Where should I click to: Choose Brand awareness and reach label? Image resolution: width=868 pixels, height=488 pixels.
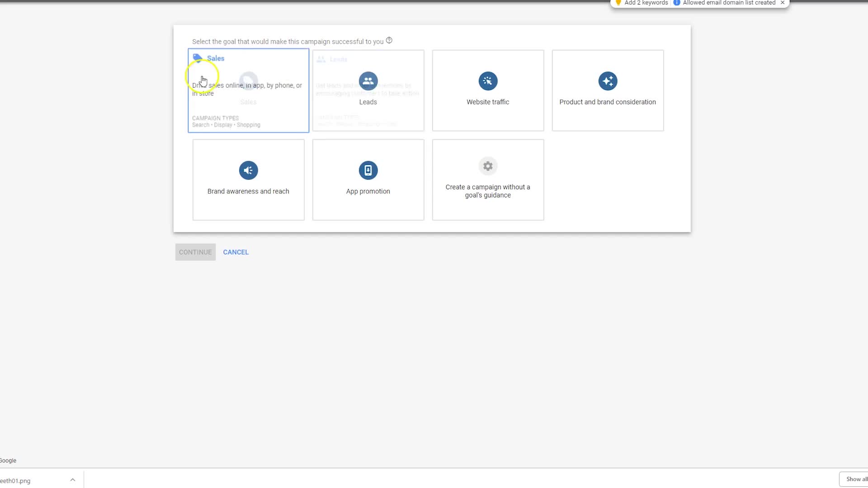point(248,191)
